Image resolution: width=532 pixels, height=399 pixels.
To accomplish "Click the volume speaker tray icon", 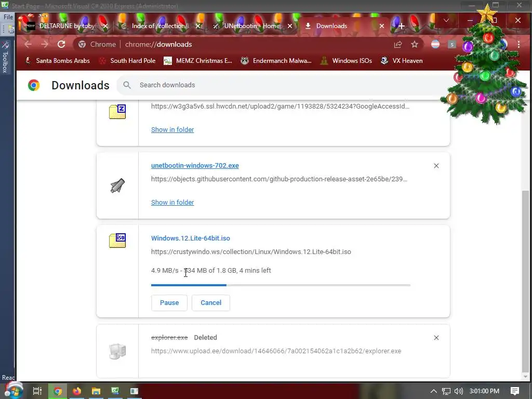I will [x=458, y=391].
